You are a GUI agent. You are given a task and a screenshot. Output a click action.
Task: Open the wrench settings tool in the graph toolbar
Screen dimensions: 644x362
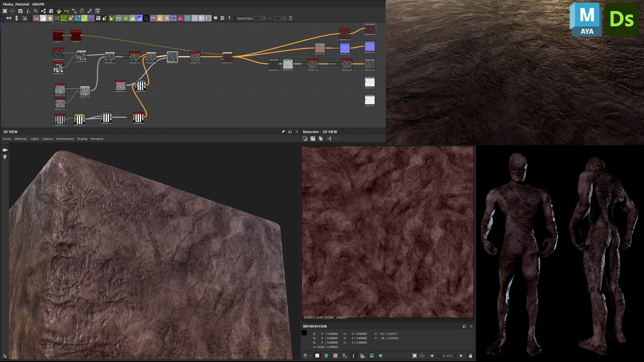pyautogui.click(x=89, y=11)
